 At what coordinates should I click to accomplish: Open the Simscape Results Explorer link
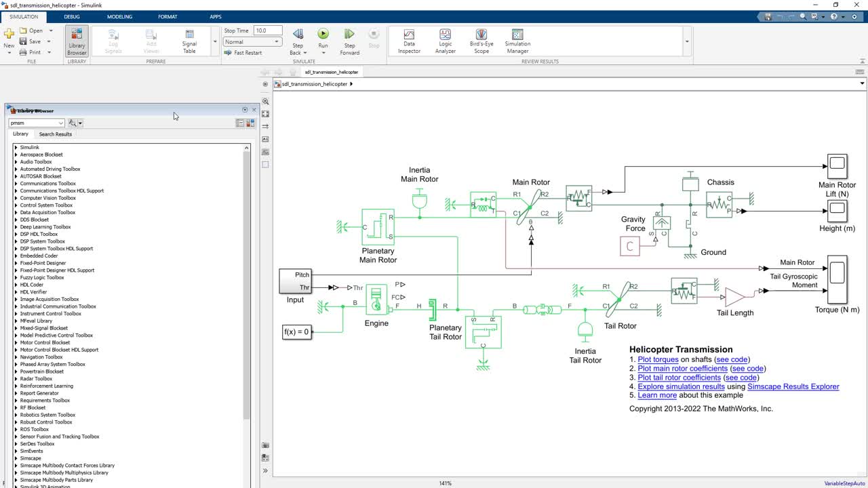[x=793, y=386]
